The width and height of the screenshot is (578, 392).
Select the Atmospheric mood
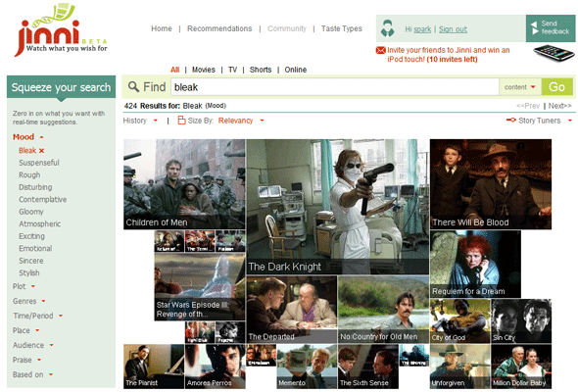[40, 223]
